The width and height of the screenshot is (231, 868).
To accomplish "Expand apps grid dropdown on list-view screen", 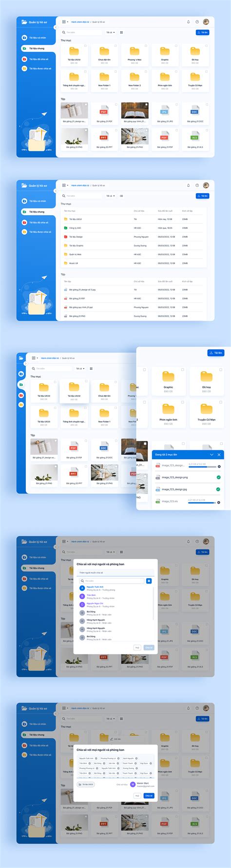I will pos(65,185).
